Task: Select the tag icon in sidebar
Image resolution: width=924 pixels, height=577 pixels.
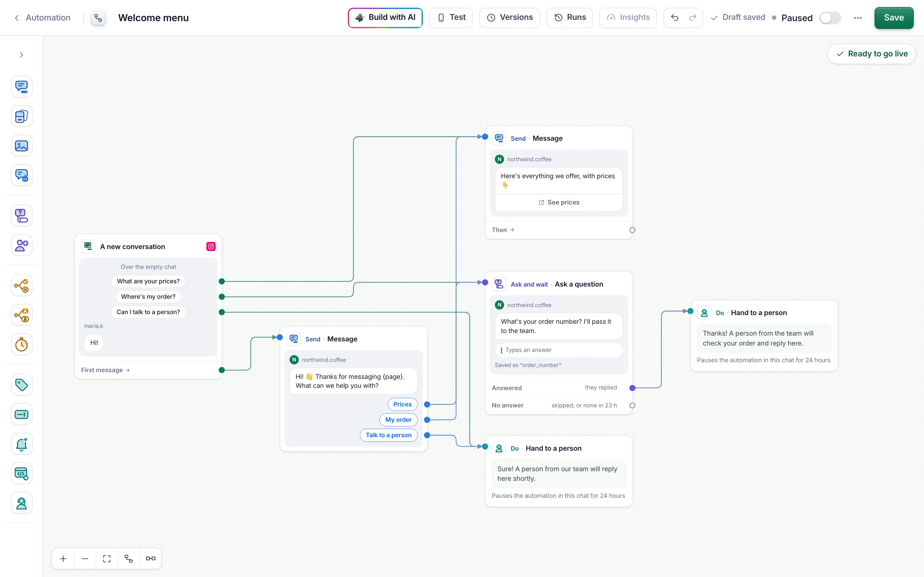Action: click(x=21, y=385)
